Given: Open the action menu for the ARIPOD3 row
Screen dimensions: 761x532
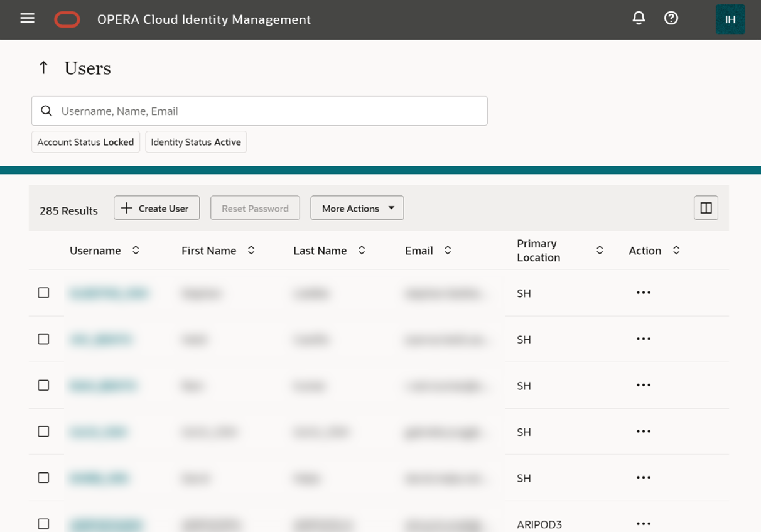Looking at the screenshot, I should (644, 523).
